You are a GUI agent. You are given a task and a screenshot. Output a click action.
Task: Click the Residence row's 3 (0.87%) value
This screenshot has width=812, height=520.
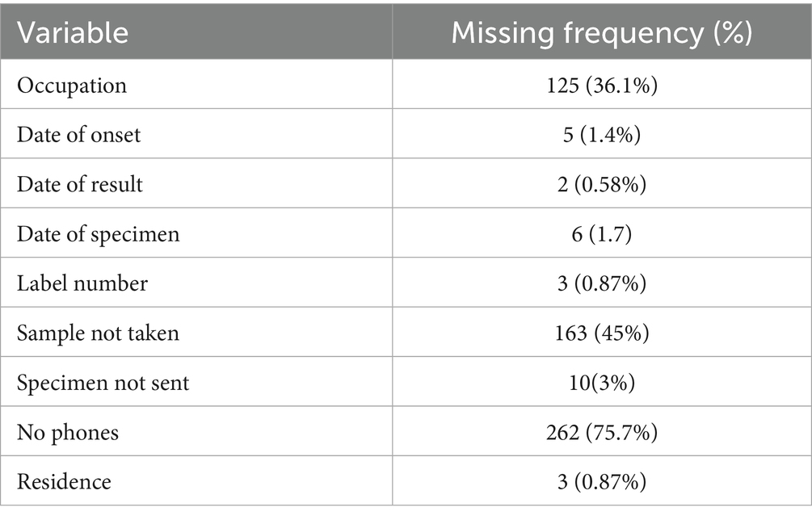pyautogui.click(x=602, y=482)
